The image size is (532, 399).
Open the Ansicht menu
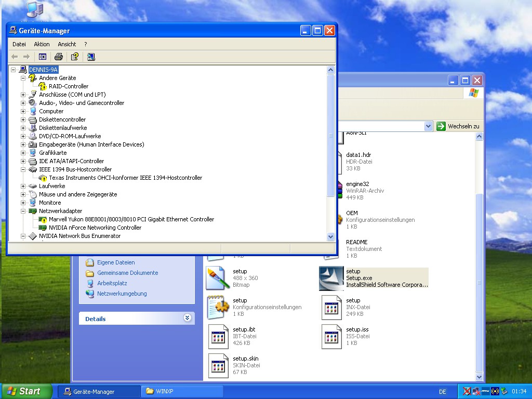point(67,44)
